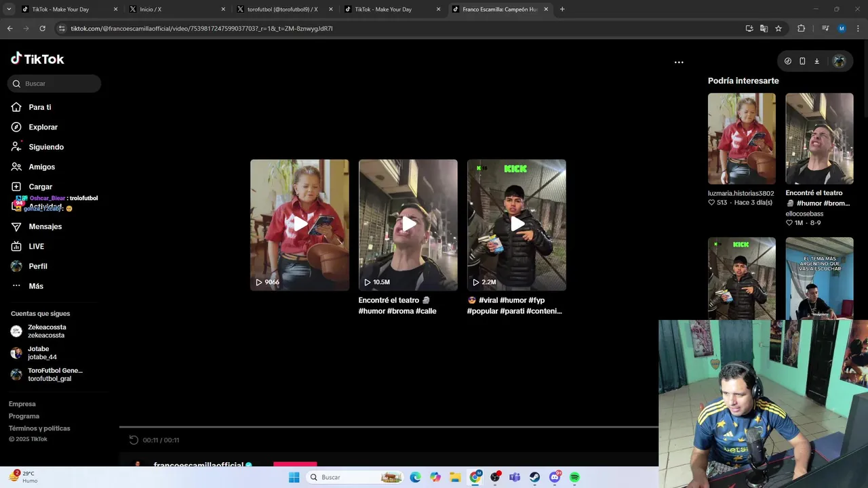Click the luzmaria.historias3802 username

741,193
